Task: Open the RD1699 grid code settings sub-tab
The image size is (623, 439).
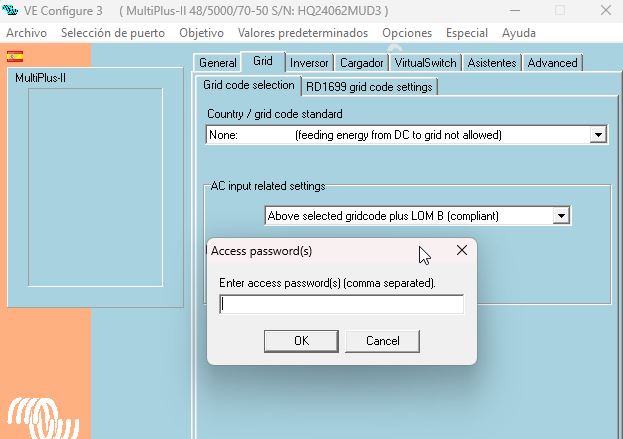Action: [x=369, y=87]
